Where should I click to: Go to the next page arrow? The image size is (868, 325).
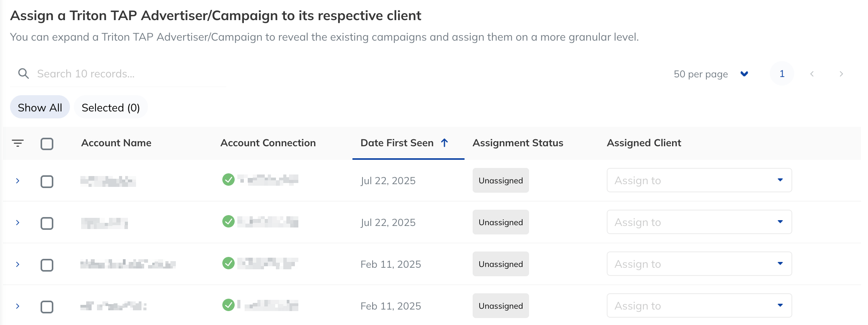(x=841, y=74)
